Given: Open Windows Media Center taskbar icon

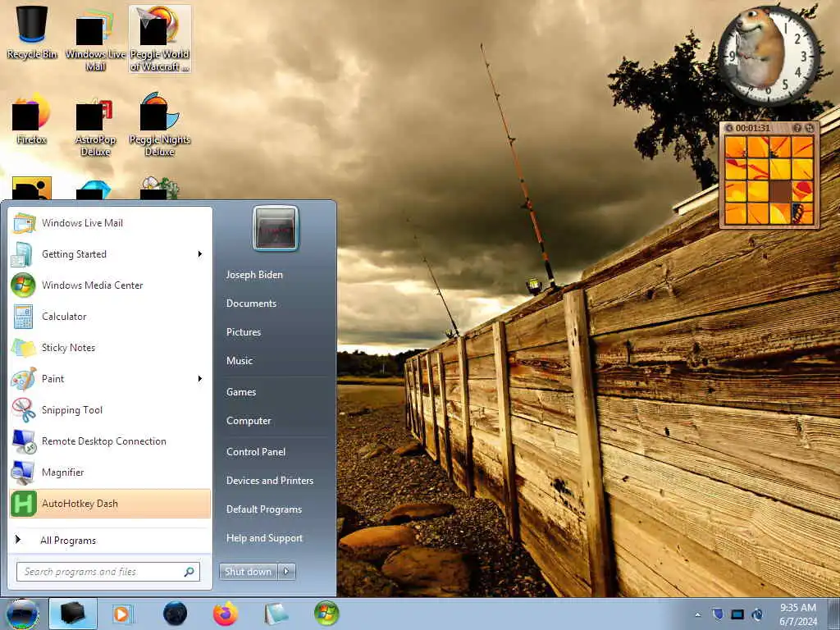Looking at the screenshot, I should coord(326,614).
